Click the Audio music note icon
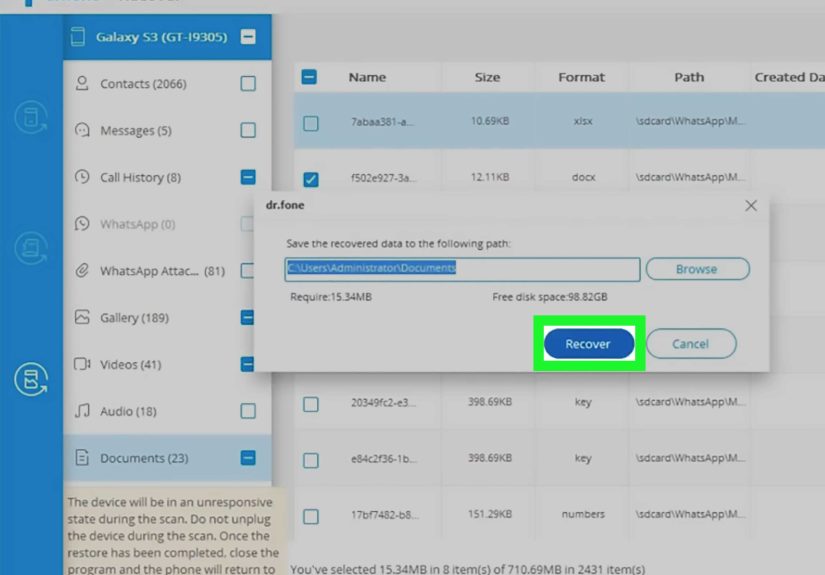 coord(82,410)
